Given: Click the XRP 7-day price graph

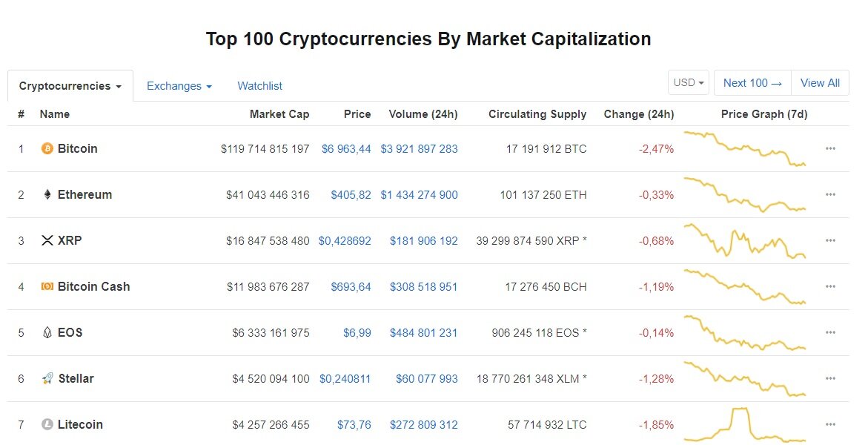Looking at the screenshot, I should point(745,241).
